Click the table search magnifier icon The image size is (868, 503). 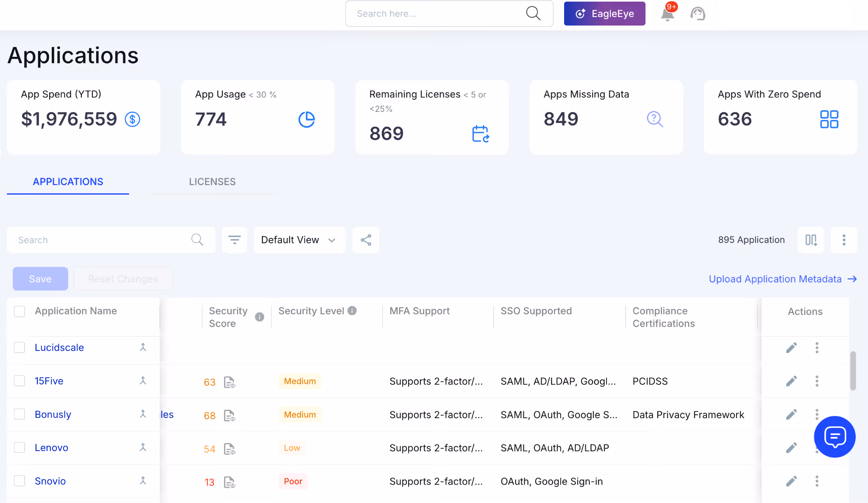click(x=197, y=240)
